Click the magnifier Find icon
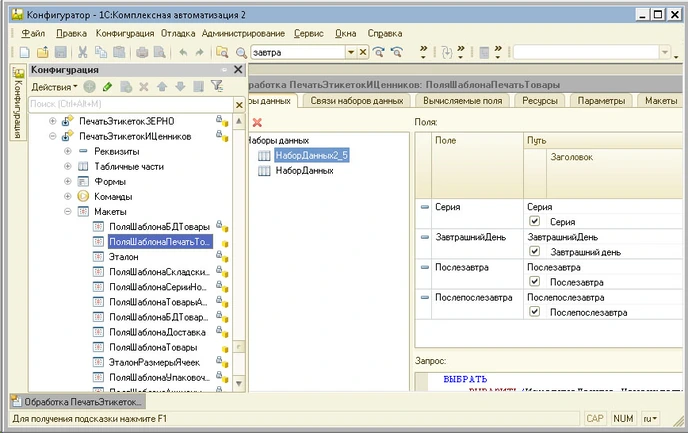Viewport: 688px width, 433px height. tap(241, 53)
